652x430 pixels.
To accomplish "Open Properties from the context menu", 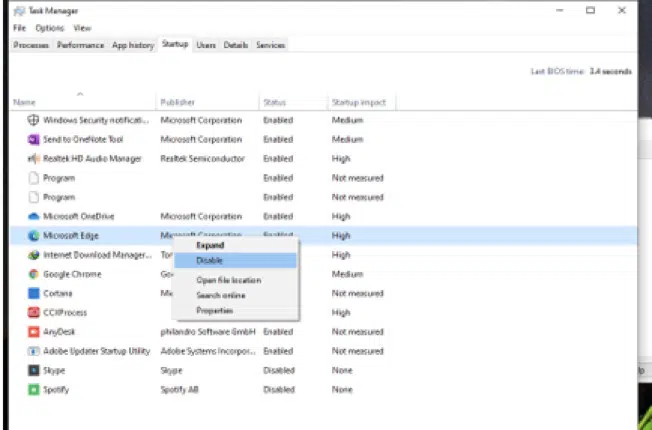I will 214,310.
